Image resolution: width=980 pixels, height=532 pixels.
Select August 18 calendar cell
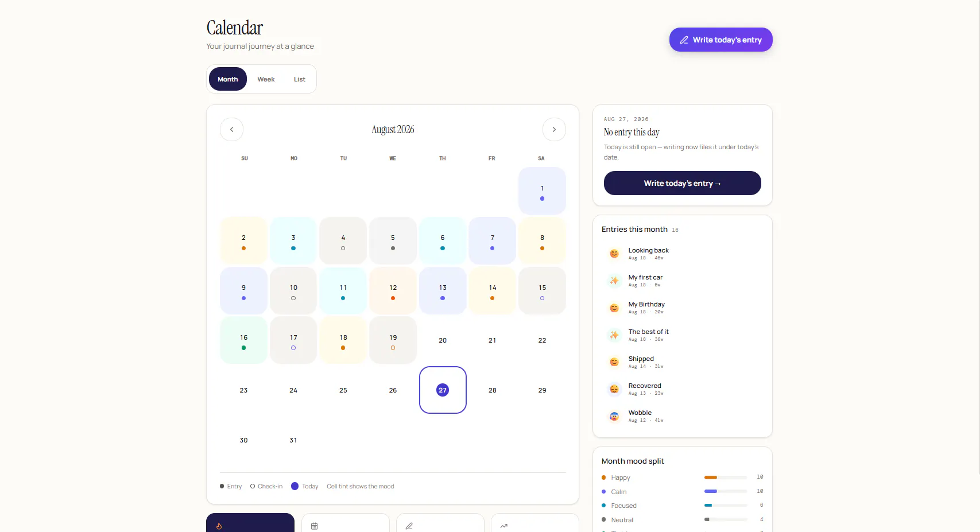click(343, 340)
